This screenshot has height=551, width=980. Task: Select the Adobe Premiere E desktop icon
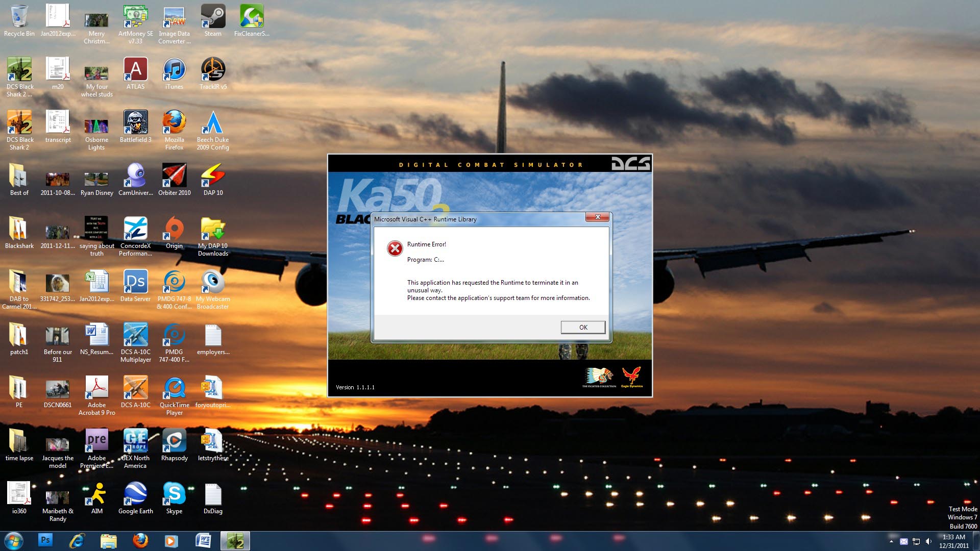[x=96, y=448]
